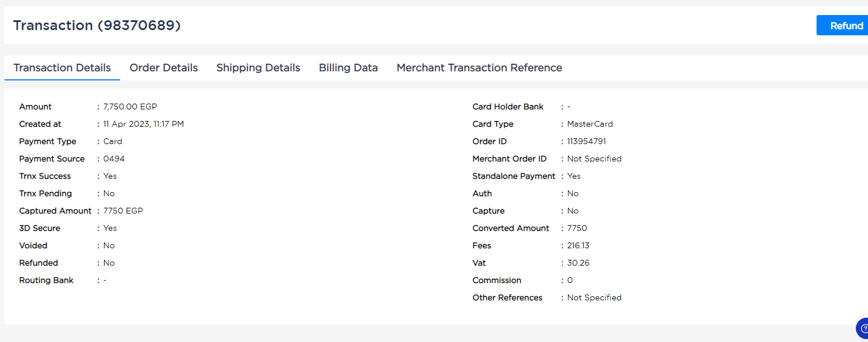Click the Captured Amount value 7750 EGP
The width and height of the screenshot is (868, 342).
click(123, 211)
